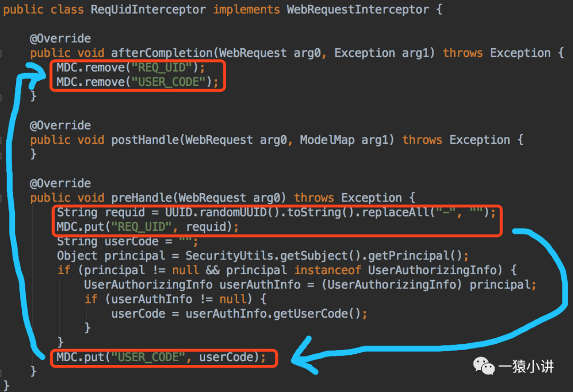Click the getUserCode() call
The height and width of the screenshot is (392, 573).
(x=317, y=313)
